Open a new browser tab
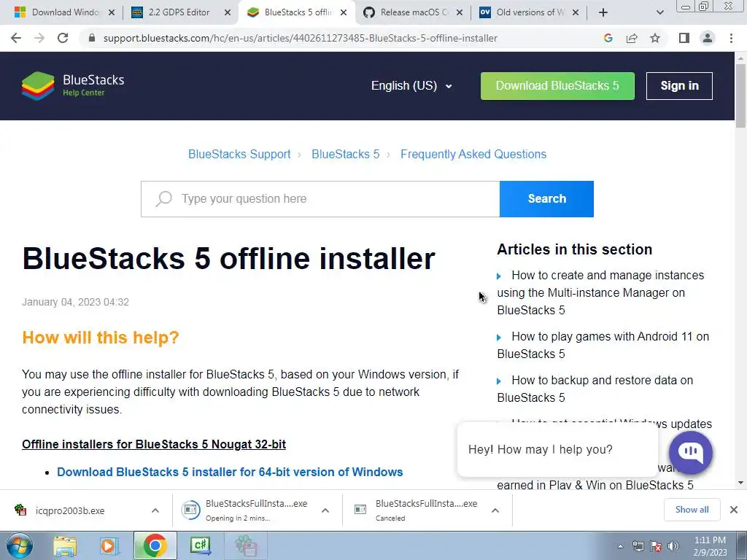 coord(603,12)
